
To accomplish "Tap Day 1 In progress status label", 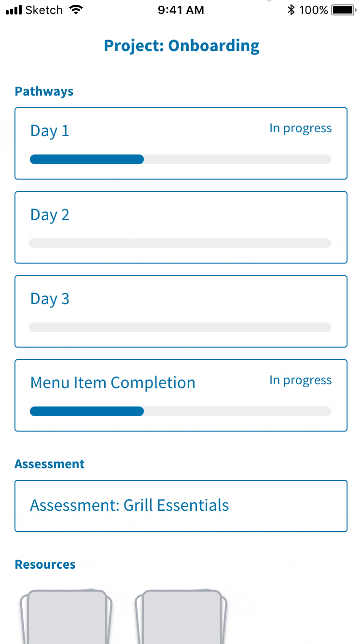I will [x=301, y=128].
